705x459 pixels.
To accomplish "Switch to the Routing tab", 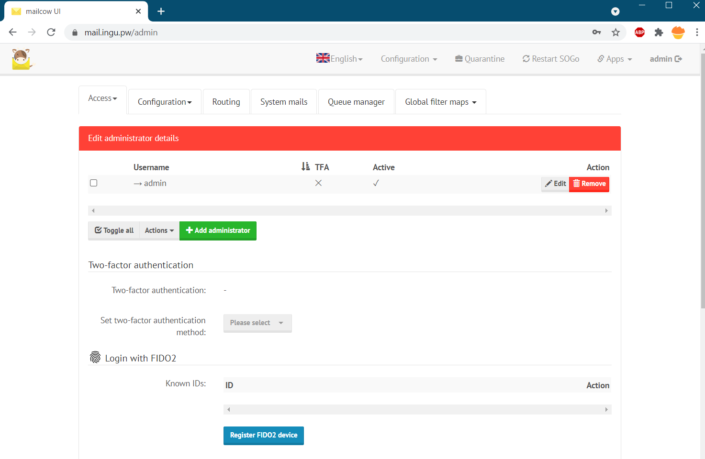I will tap(226, 102).
